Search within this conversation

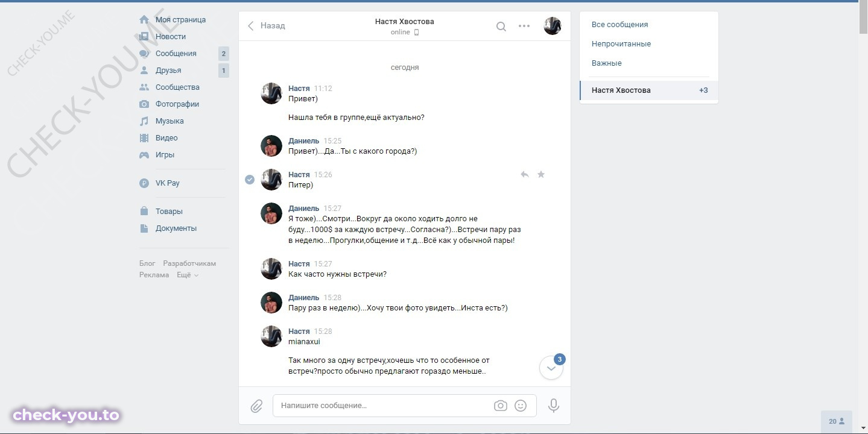tap(501, 26)
